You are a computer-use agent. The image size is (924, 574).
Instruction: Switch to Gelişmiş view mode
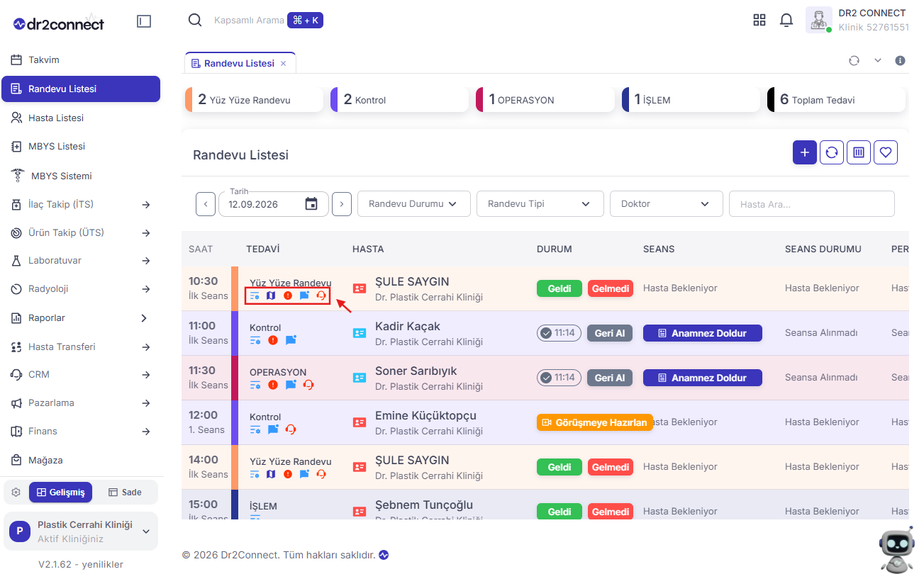60,493
